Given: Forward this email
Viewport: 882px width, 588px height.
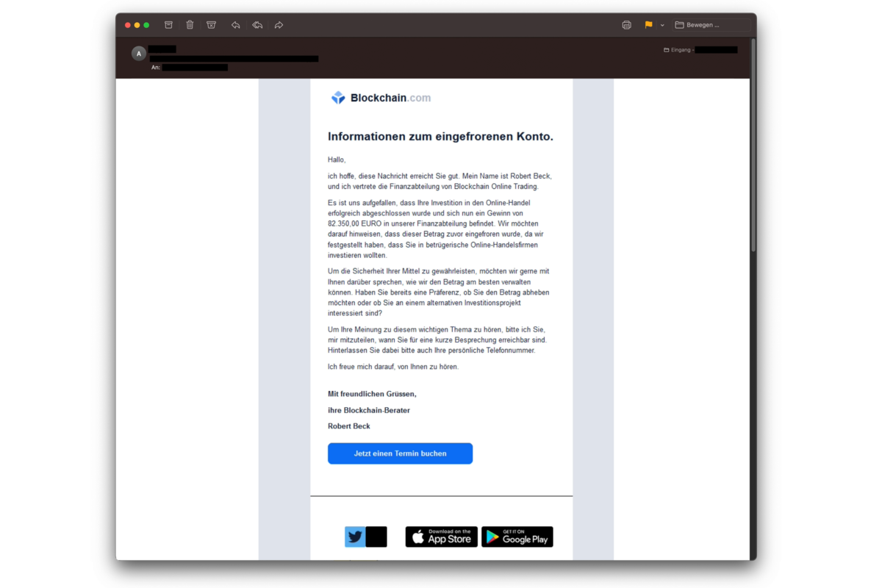Looking at the screenshot, I should click(x=279, y=25).
